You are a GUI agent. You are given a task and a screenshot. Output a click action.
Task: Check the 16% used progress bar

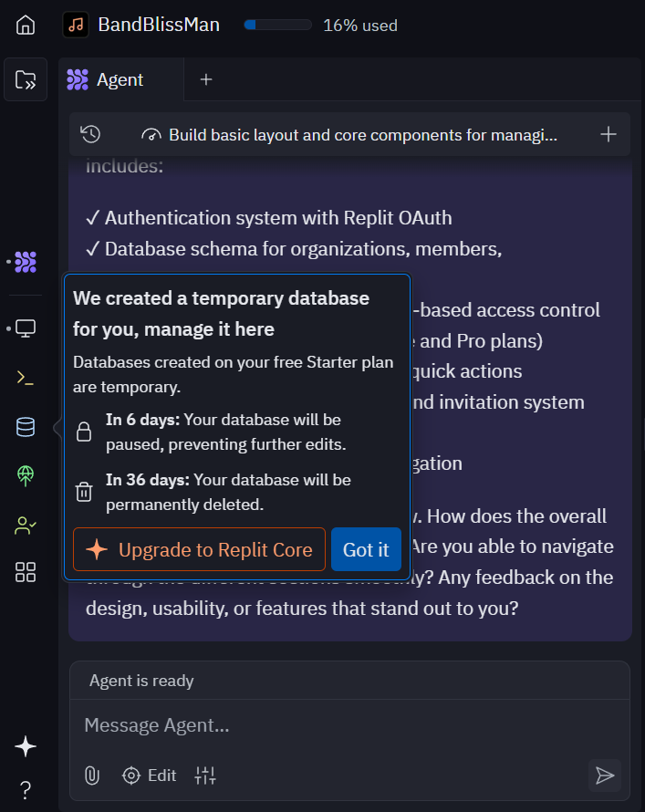click(x=278, y=25)
